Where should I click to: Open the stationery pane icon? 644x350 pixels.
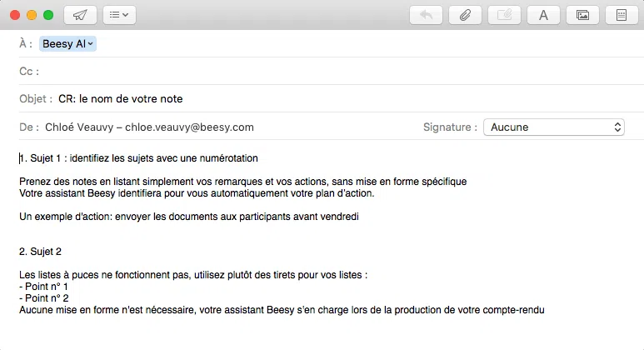click(622, 15)
